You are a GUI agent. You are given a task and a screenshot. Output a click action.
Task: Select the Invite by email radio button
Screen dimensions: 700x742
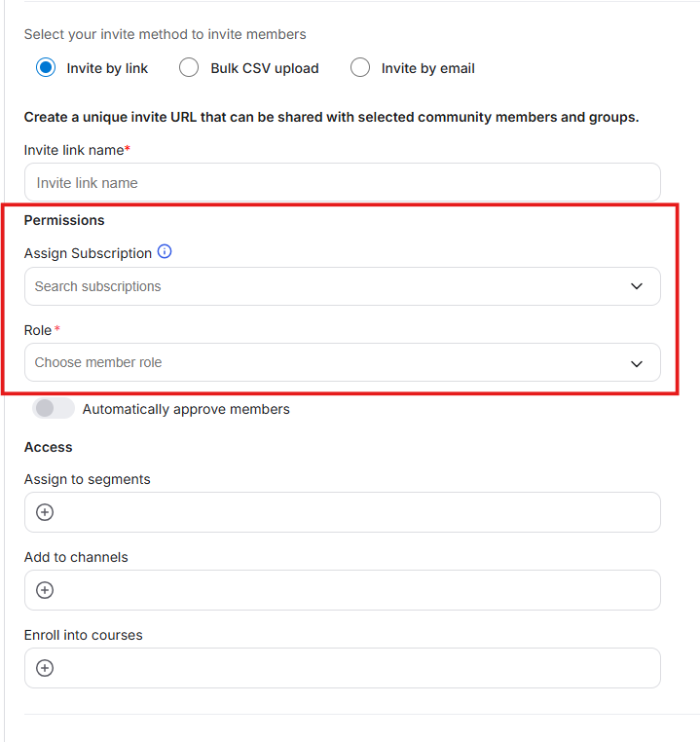pos(360,68)
